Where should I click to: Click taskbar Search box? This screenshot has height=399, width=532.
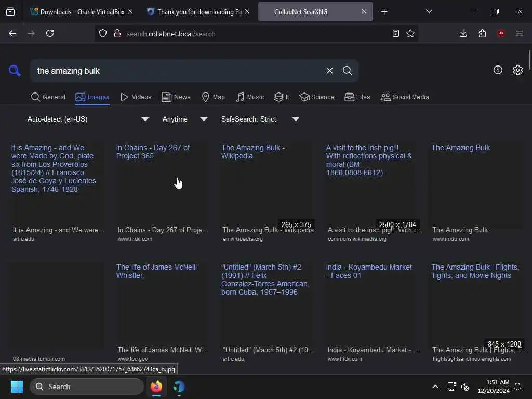87,387
